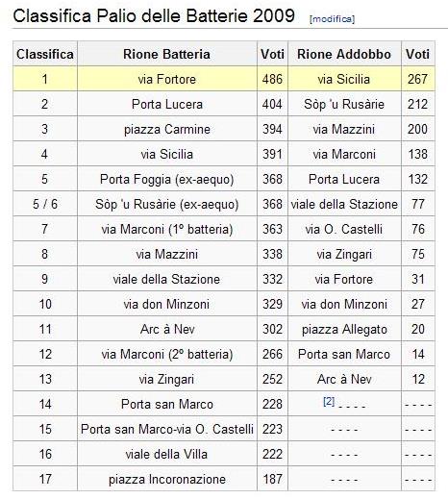Click the [modifica] edit link

tap(332, 19)
